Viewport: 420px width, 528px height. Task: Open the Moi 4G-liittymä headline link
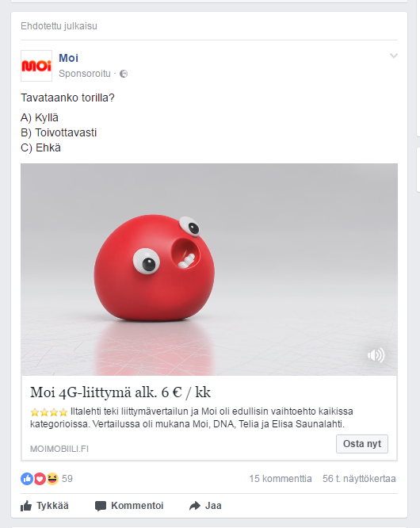120,392
